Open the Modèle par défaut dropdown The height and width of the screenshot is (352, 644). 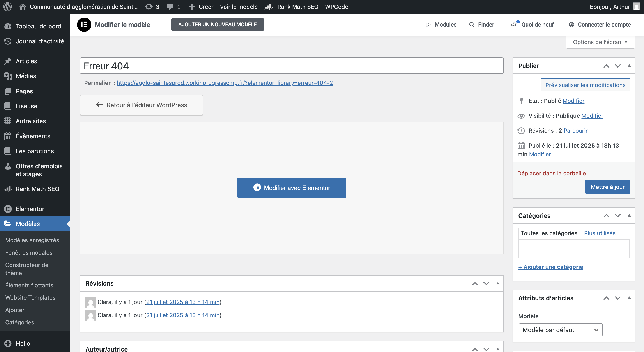[560, 330]
